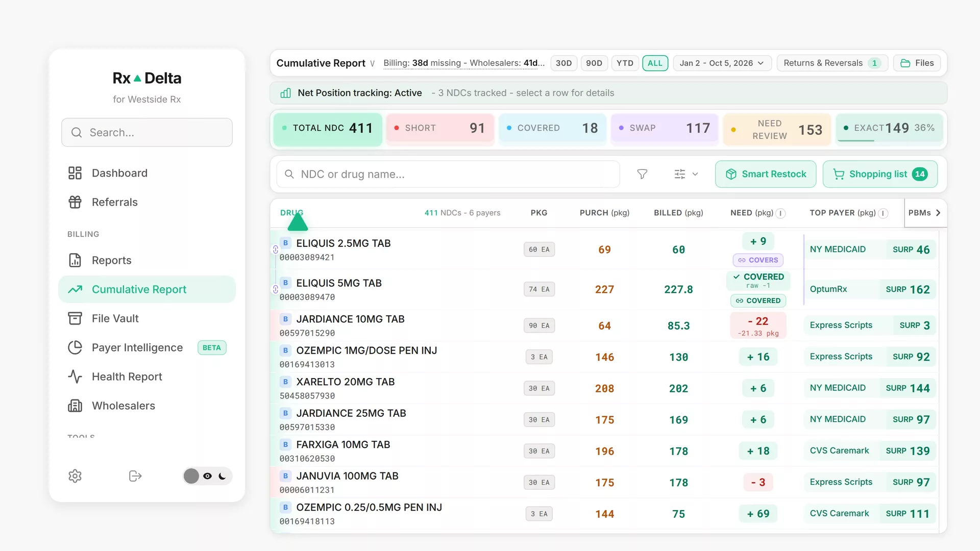Image resolution: width=980 pixels, height=551 pixels.
Task: Open Returns & Reversals
Action: click(832, 63)
